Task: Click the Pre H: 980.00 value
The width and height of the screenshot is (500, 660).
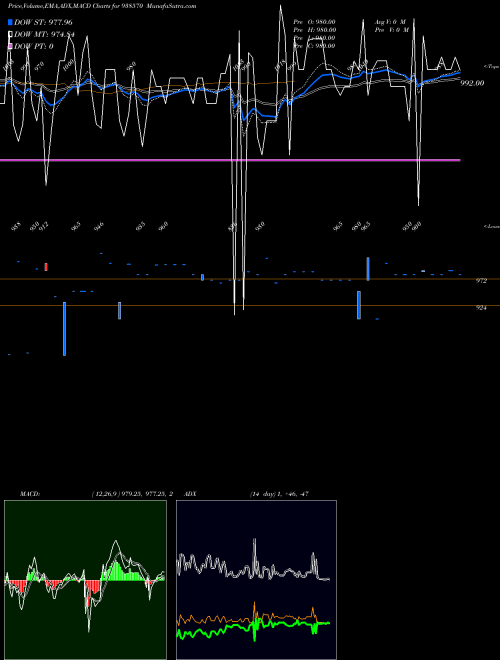Action: (x=315, y=30)
